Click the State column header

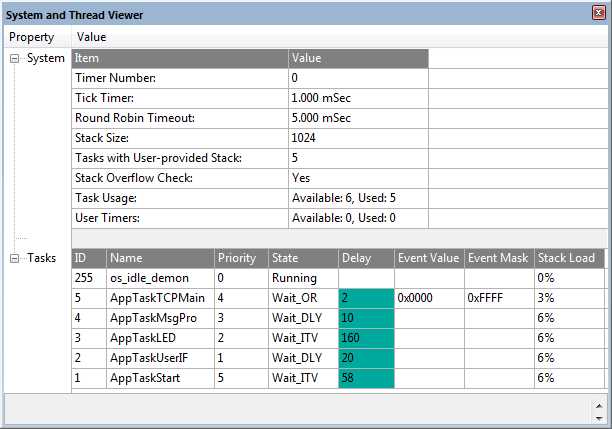click(x=303, y=258)
